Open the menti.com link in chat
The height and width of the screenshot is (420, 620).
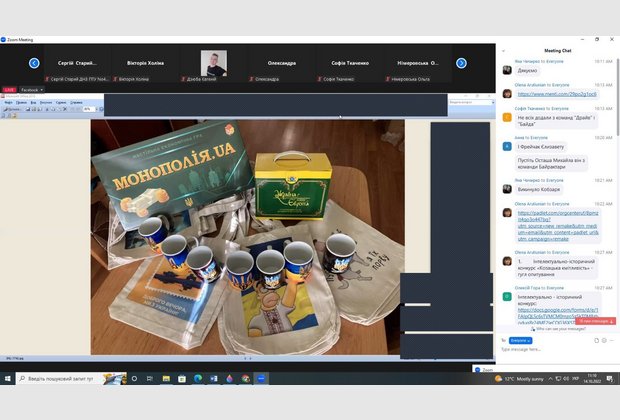[544, 94]
